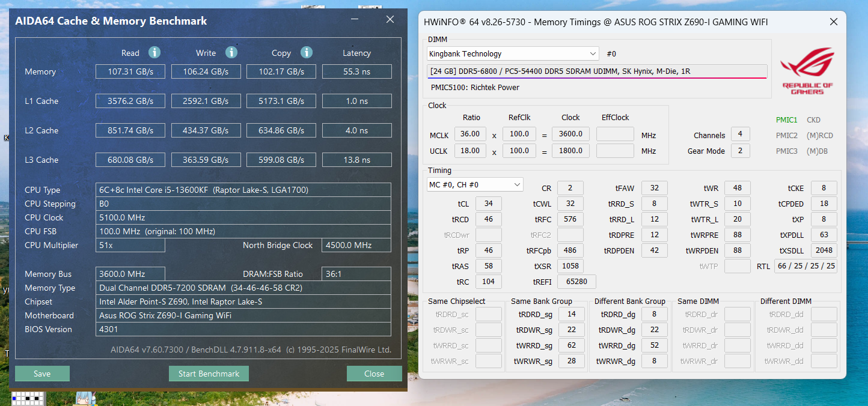Viewport: 868px width, 406px height.
Task: Select the Memory Latency value 55.3 ns
Action: click(357, 71)
